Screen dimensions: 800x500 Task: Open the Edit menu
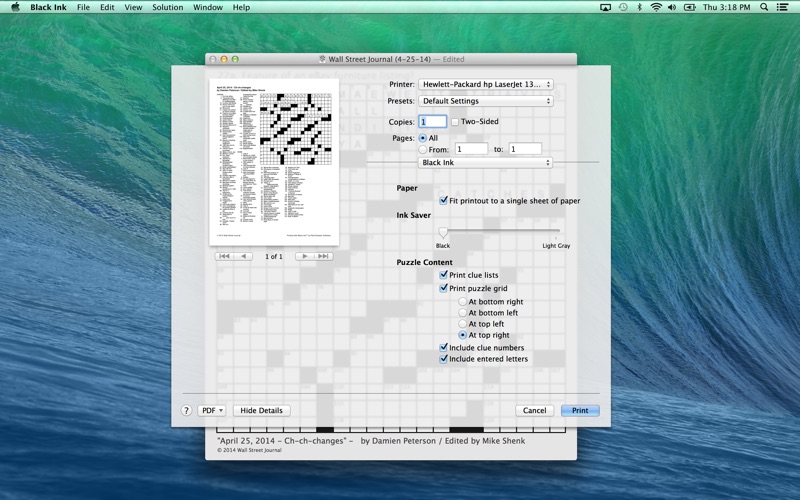[106, 7]
